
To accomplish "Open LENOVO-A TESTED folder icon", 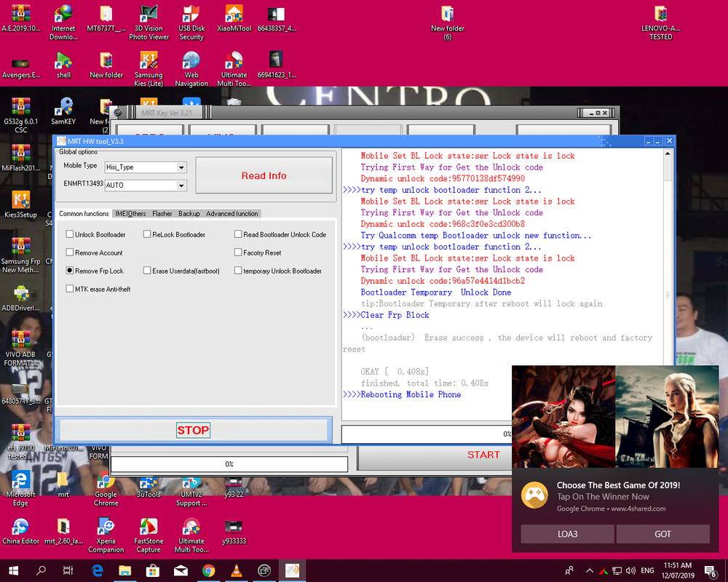I will click(x=660, y=23).
